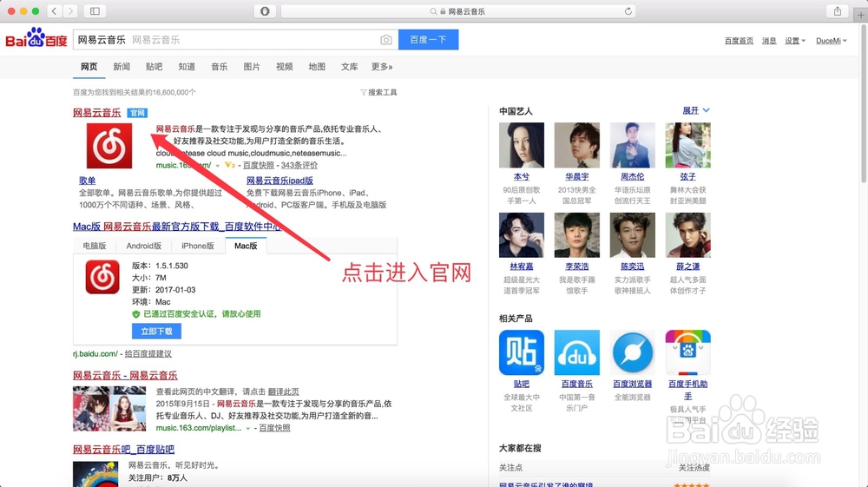Click 李荣浩 artist photo
The image size is (868, 487).
(x=577, y=235)
